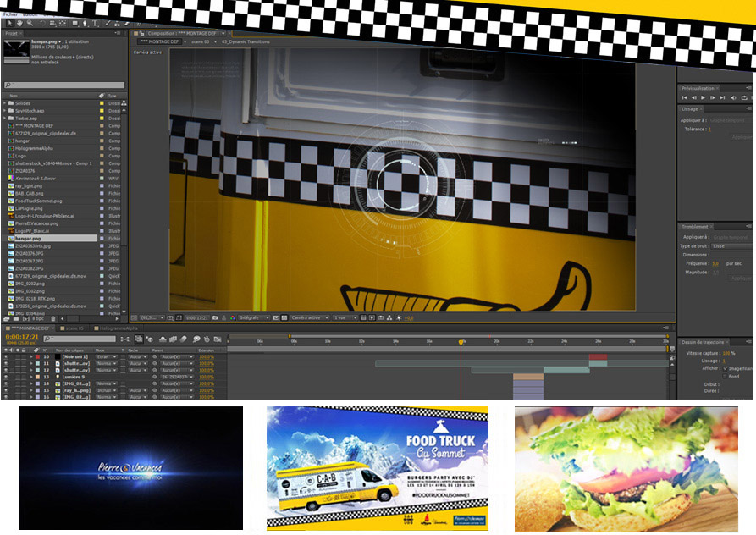
Task: Expand layer 13 Lumière 9 properties
Action: (31, 377)
